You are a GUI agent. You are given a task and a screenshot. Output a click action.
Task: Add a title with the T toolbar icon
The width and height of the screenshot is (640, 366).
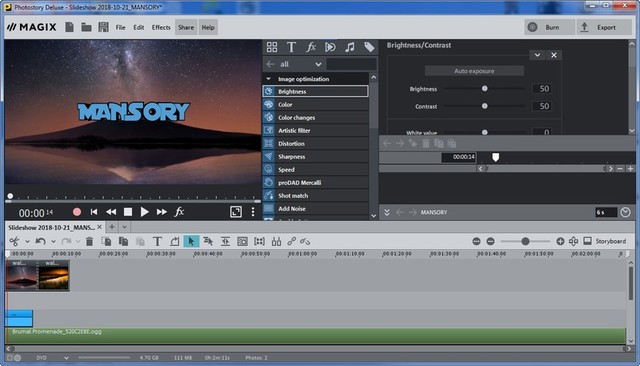click(x=157, y=241)
